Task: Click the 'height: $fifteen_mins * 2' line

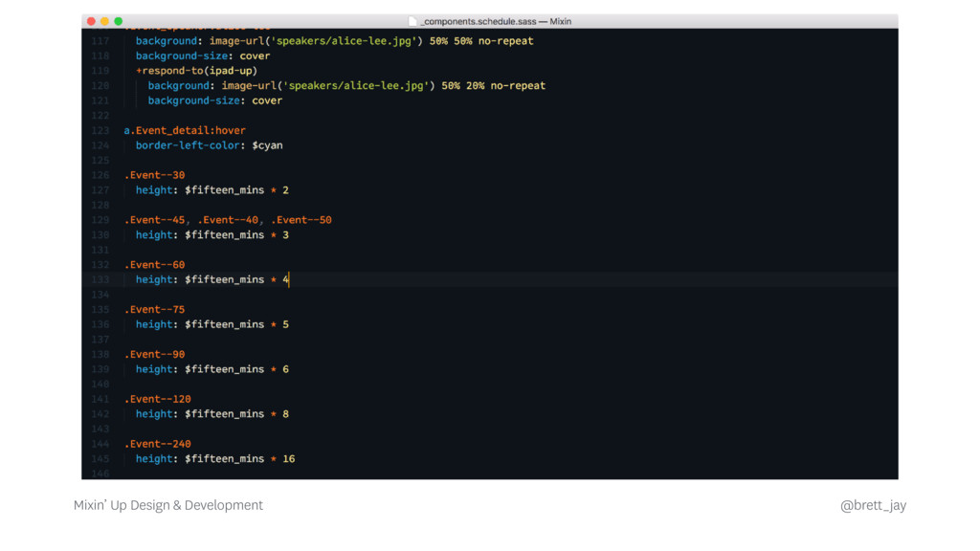Action: pos(212,190)
